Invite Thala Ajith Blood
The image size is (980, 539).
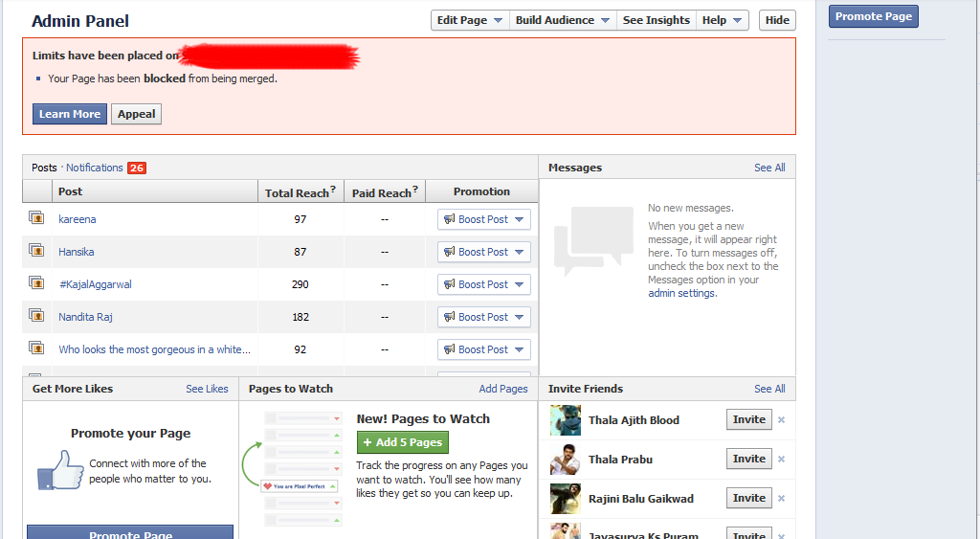[749, 419]
